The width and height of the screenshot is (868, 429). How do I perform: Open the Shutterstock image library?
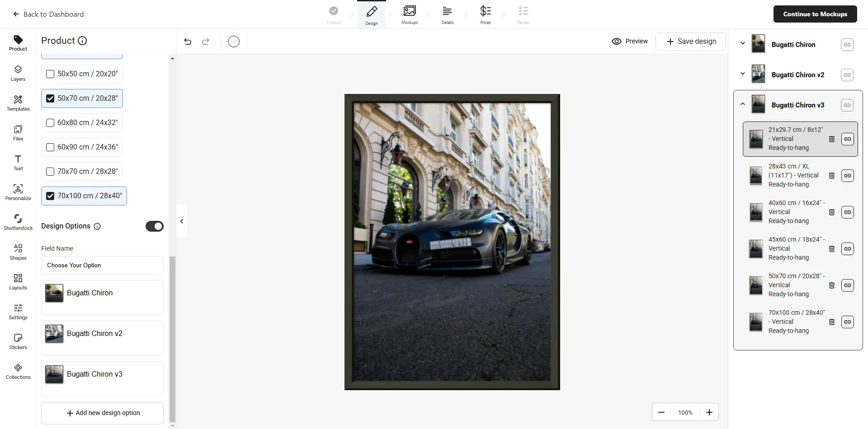point(18,222)
